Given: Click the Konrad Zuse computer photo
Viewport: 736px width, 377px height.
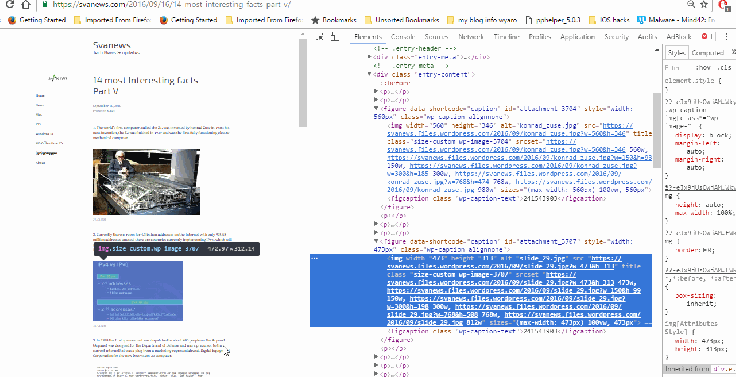Looking at the screenshot, I should click(x=146, y=182).
